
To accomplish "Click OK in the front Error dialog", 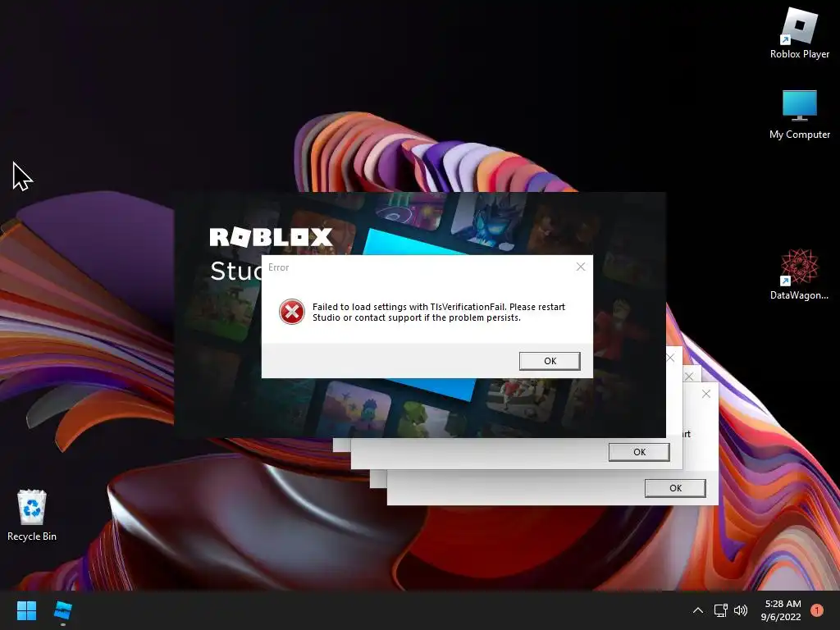I will click(550, 361).
